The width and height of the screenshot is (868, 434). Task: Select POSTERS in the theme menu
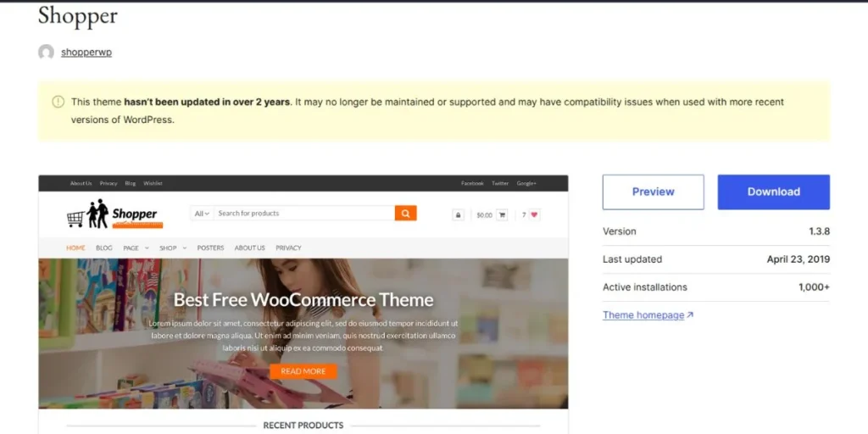point(210,248)
